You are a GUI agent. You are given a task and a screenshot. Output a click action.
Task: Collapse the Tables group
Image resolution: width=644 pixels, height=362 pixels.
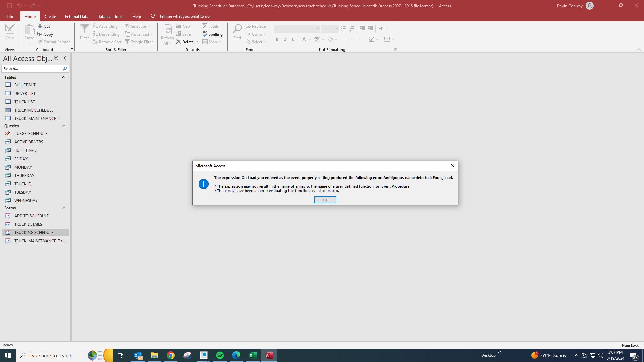click(63, 77)
